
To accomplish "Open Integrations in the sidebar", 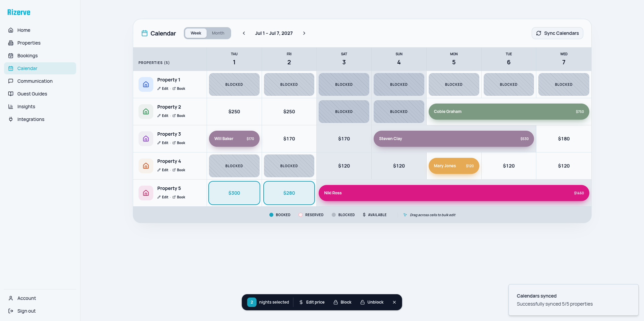I will [40, 119].
